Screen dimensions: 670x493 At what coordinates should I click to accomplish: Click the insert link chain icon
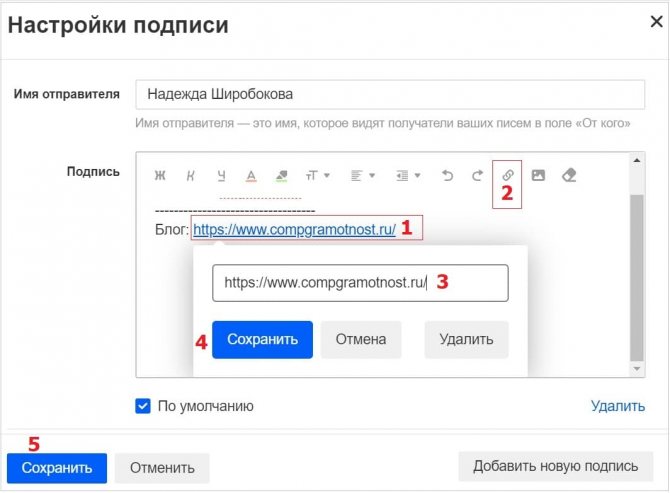(x=508, y=176)
